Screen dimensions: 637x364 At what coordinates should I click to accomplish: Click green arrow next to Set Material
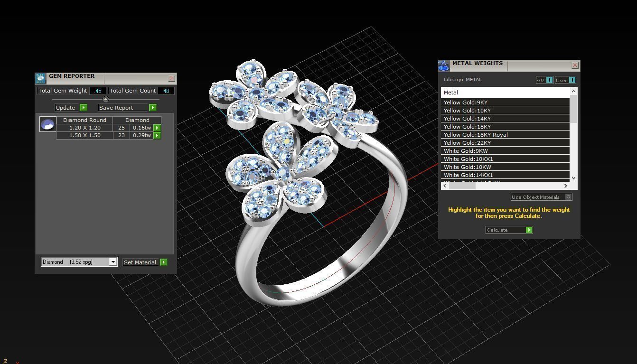pyautogui.click(x=163, y=262)
